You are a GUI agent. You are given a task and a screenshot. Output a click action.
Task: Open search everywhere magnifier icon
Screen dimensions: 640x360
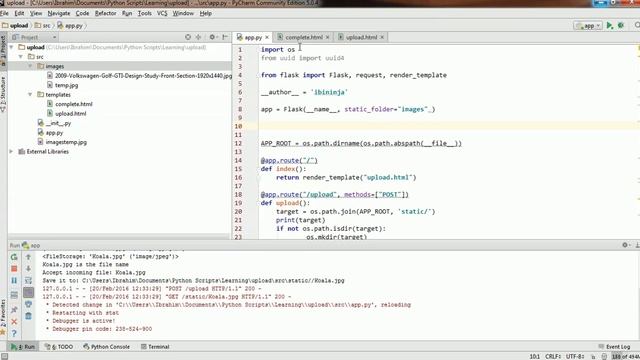pos(637,25)
